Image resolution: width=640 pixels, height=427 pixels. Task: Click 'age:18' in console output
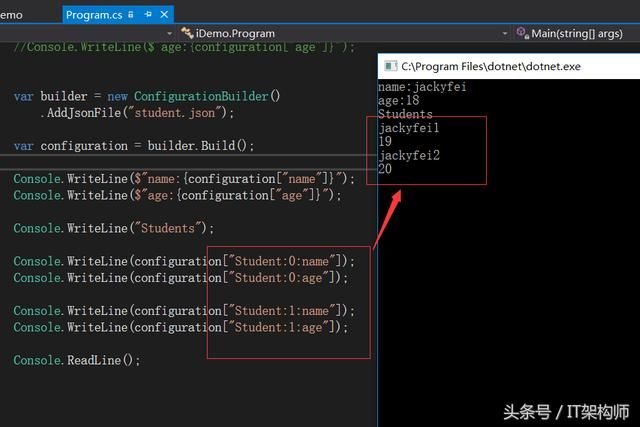click(398, 100)
